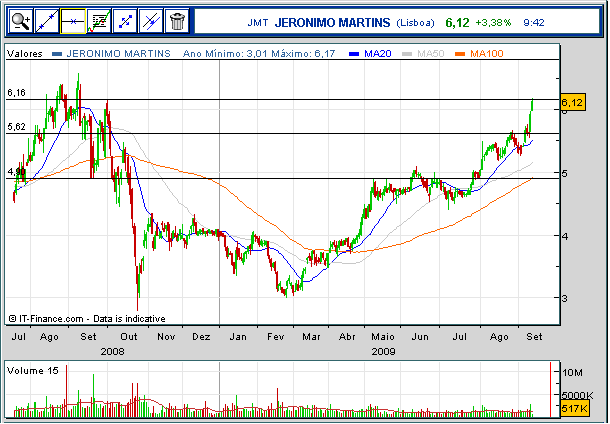The image size is (610, 424).
Task: Click the Valores panel label
Action: click(24, 53)
